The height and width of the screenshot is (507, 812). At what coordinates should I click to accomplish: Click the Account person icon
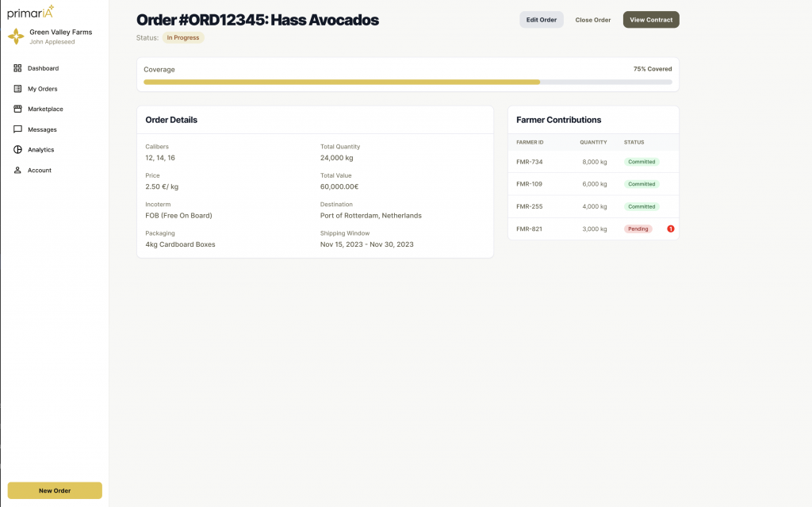coord(17,170)
